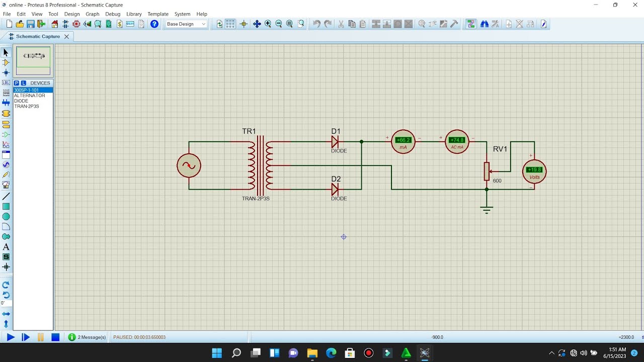
Task: Click the Search and Tag binoculars icon
Action: tap(485, 24)
